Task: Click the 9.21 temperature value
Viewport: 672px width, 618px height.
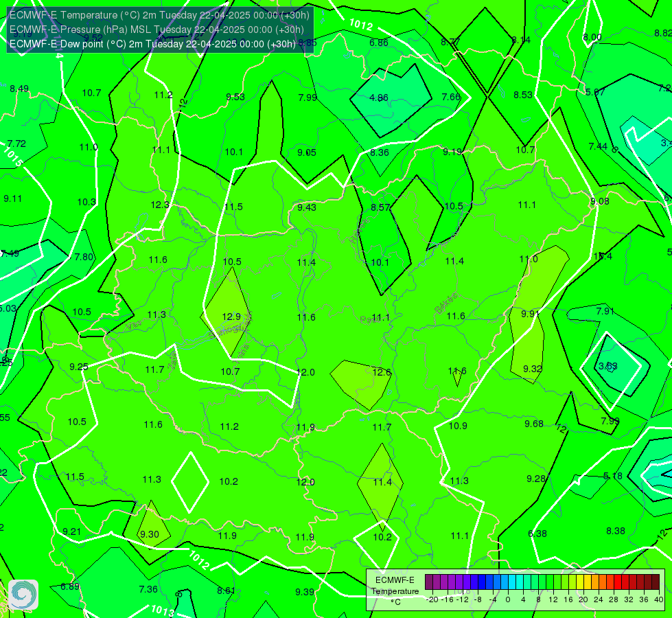Action: click(x=71, y=531)
